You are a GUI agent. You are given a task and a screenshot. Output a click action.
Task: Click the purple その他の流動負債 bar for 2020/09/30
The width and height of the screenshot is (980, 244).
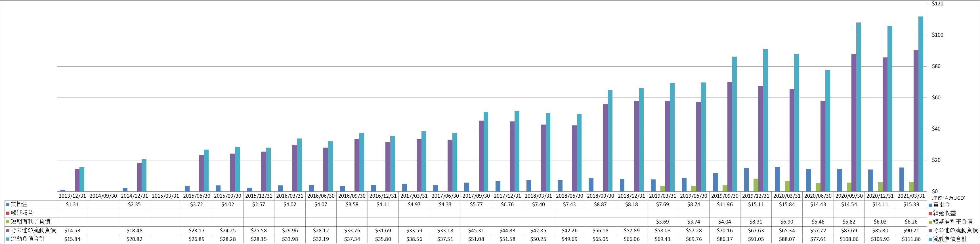pos(854,123)
